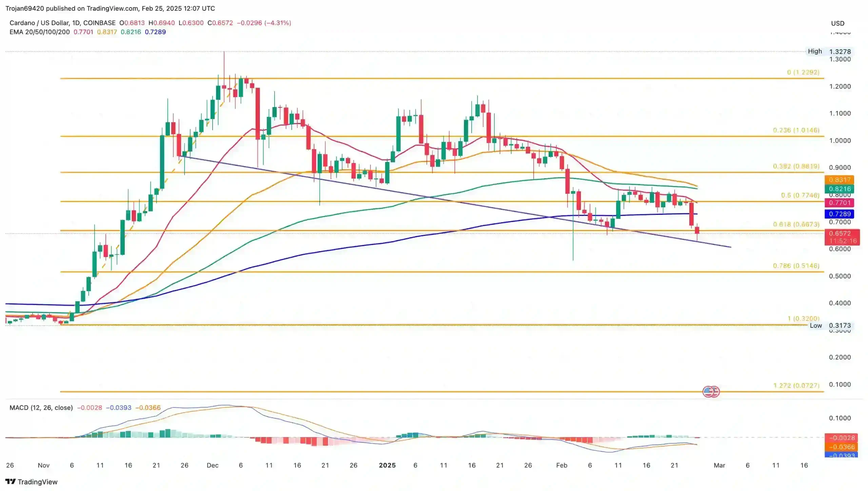Click the MACD signal value -0.0366 tag
This screenshot has width=868, height=491.
(841, 447)
